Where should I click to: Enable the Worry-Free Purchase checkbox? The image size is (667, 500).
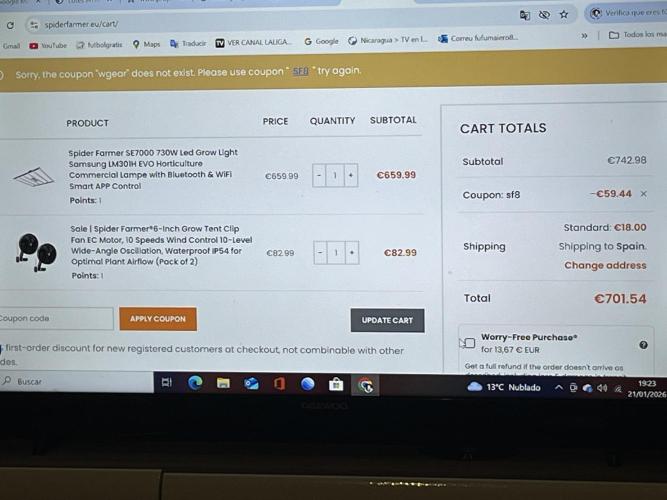pyautogui.click(x=469, y=343)
